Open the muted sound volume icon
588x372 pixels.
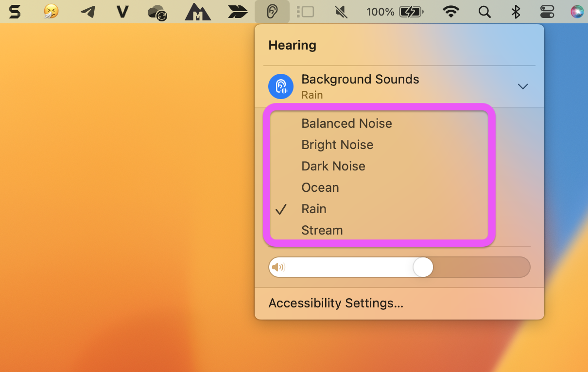click(x=341, y=12)
